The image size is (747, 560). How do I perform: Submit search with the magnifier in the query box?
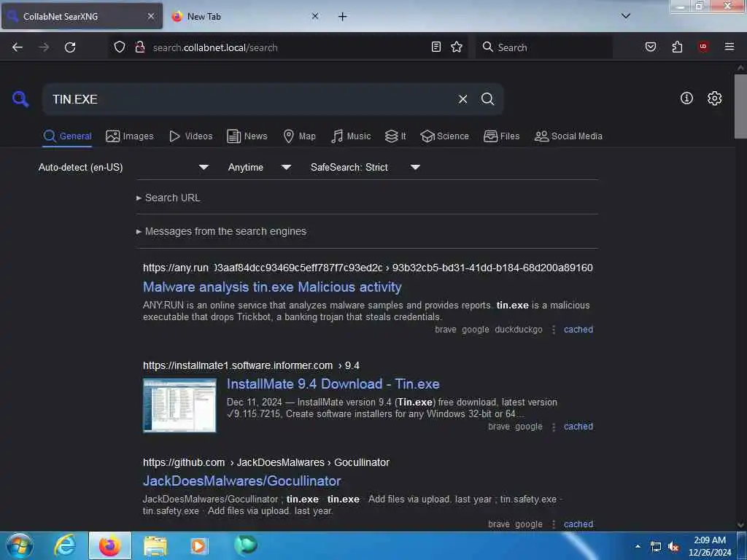click(x=487, y=99)
